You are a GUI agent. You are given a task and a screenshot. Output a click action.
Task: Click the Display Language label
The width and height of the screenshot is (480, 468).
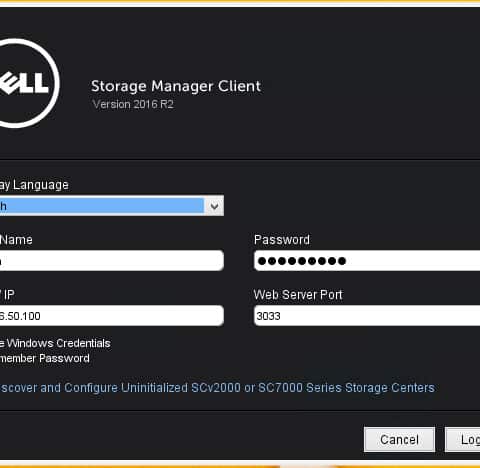click(34, 185)
